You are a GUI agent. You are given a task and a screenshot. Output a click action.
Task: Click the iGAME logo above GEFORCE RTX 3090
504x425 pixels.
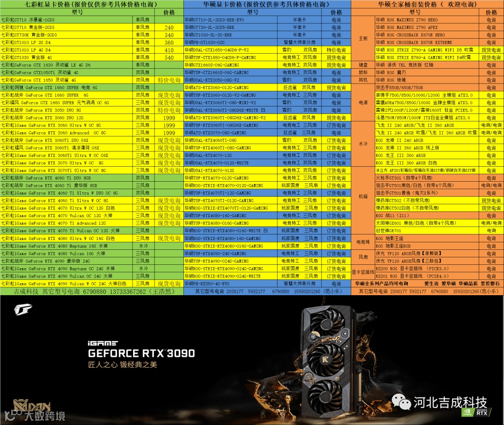(x=103, y=344)
